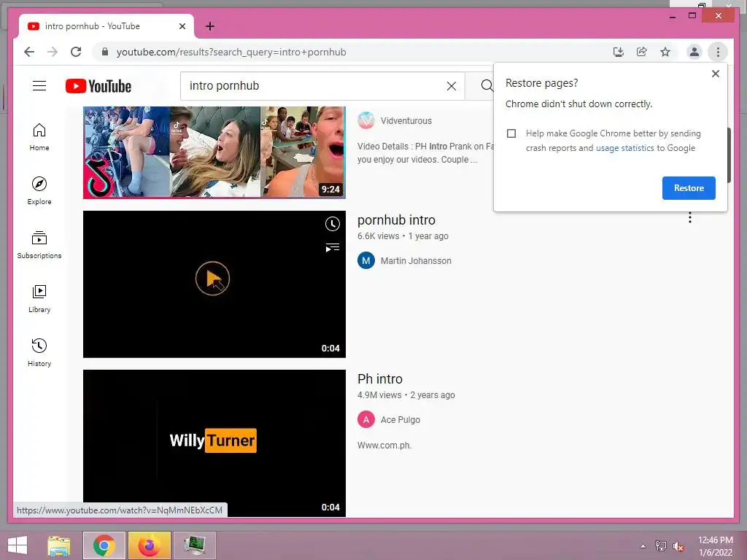Viewport: 747px width, 560px height.
Task: Open File Explorer from the taskbar
Action: pyautogui.click(x=59, y=545)
